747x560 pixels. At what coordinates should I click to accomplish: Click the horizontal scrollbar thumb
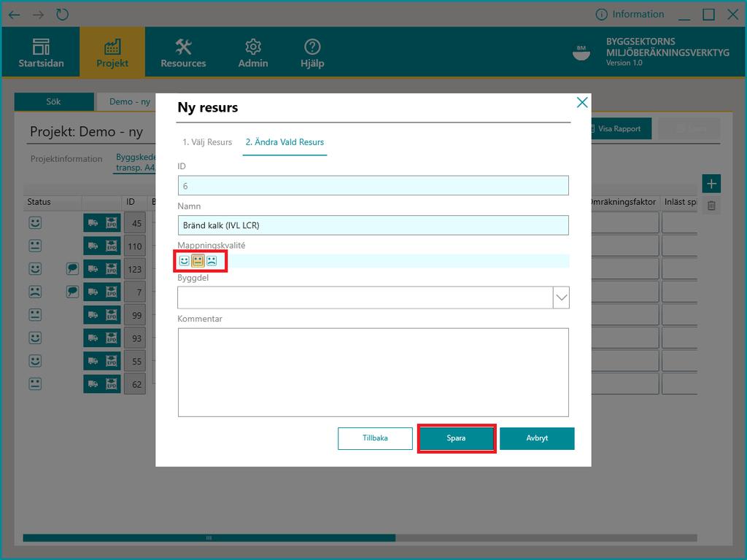point(209,537)
